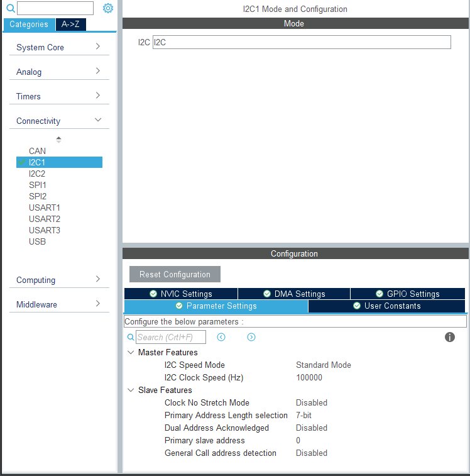Open the DMA Settings tab
Image resolution: width=470 pixels, height=476 pixels.
pos(294,294)
